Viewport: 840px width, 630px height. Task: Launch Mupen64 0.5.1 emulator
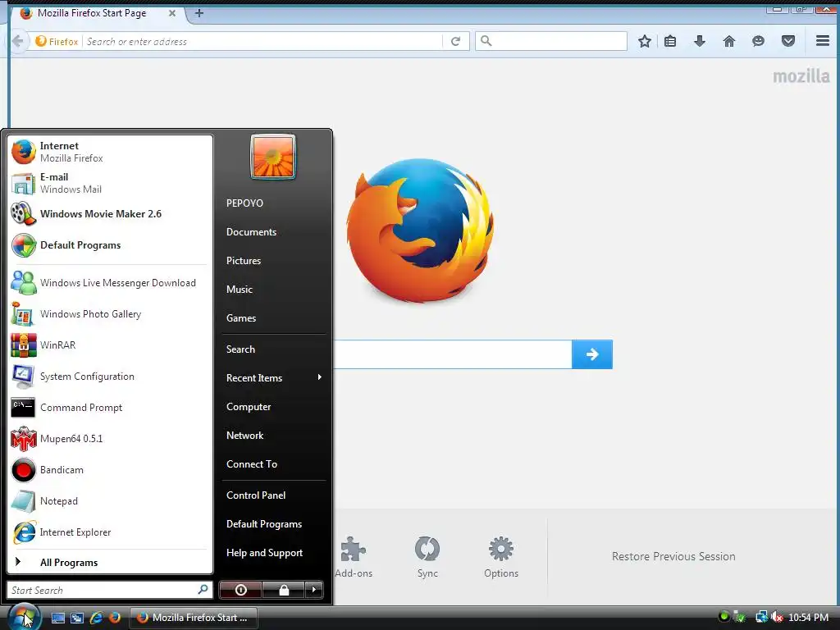click(x=109, y=439)
